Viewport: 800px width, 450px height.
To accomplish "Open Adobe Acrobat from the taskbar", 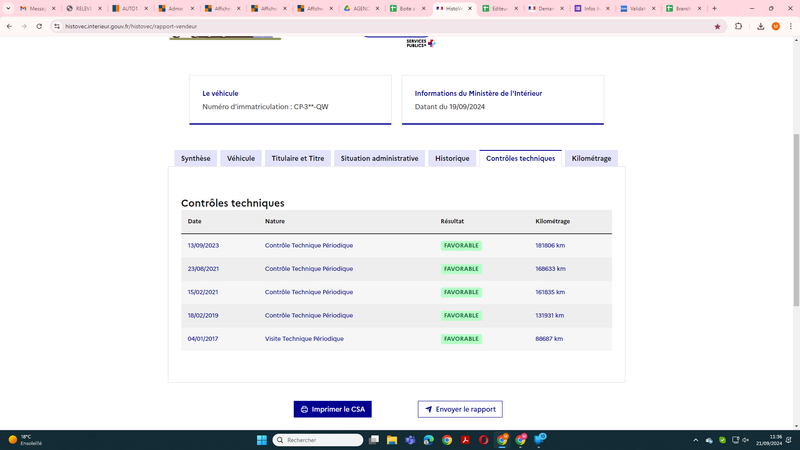I will (x=465, y=440).
